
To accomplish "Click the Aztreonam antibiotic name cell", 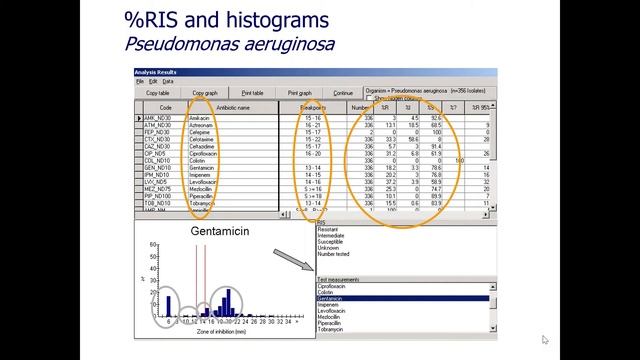I will click(x=233, y=125).
